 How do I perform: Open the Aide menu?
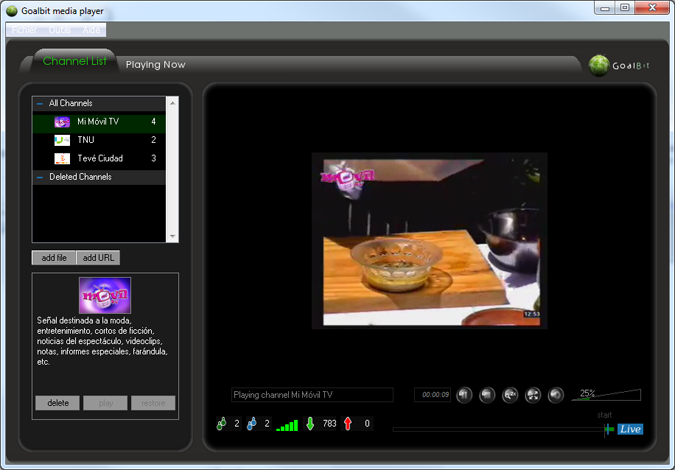pyautogui.click(x=91, y=30)
